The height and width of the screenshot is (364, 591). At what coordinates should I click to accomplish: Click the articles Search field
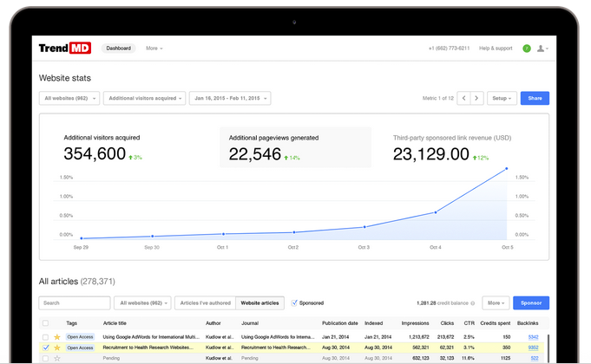click(75, 303)
